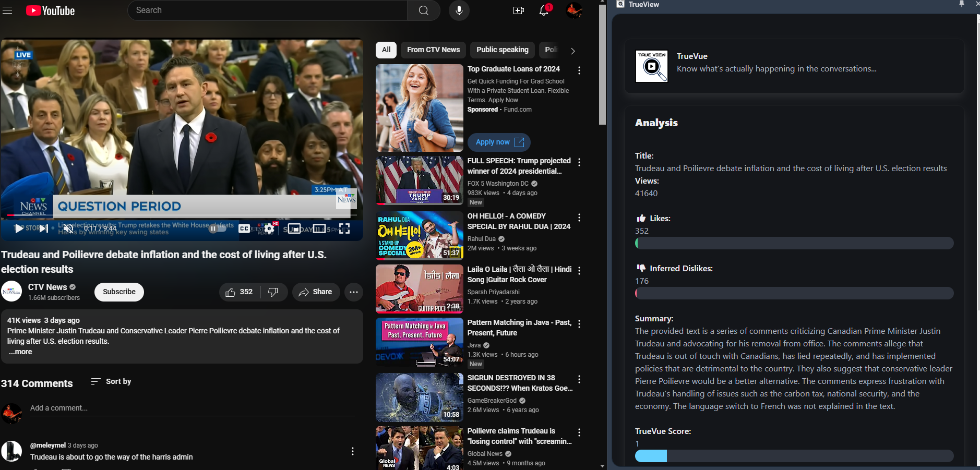Toggle autoplay switch in player
This screenshot has width=980, height=470.
click(x=218, y=228)
